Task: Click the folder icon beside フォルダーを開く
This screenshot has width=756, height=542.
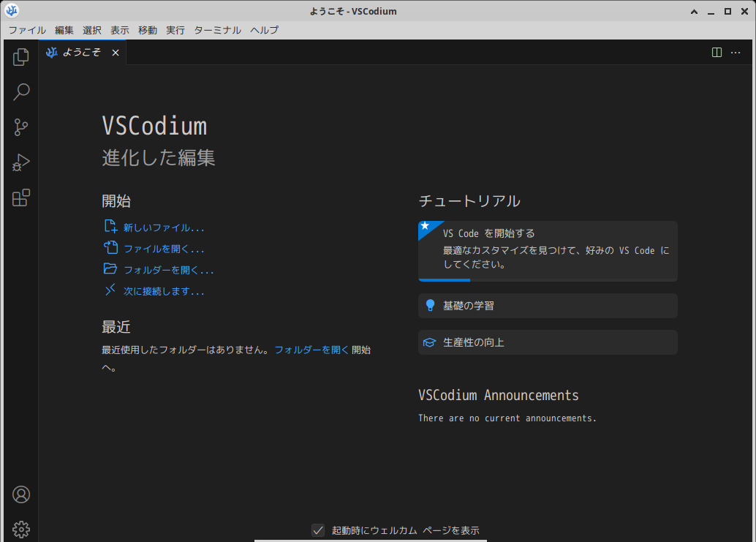Action: point(110,268)
